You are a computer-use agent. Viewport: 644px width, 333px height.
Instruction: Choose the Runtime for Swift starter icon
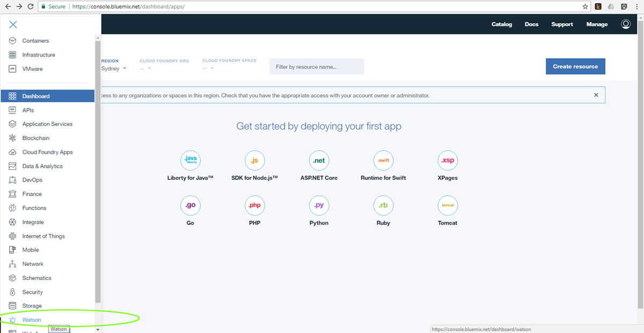pyautogui.click(x=383, y=160)
